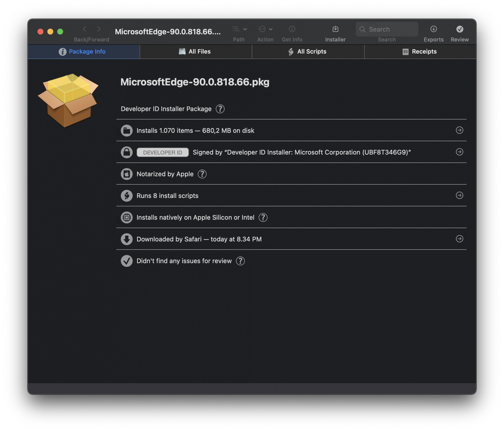Image resolution: width=504 pixels, height=431 pixels.
Task: Click Installs natively on Apple Silicon text
Action: coord(195,217)
